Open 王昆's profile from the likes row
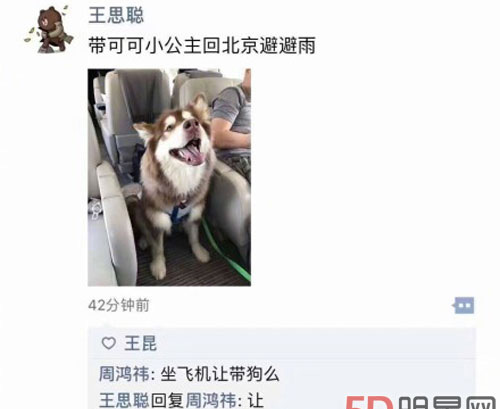Screen dimensions: 500x409 coord(140,343)
